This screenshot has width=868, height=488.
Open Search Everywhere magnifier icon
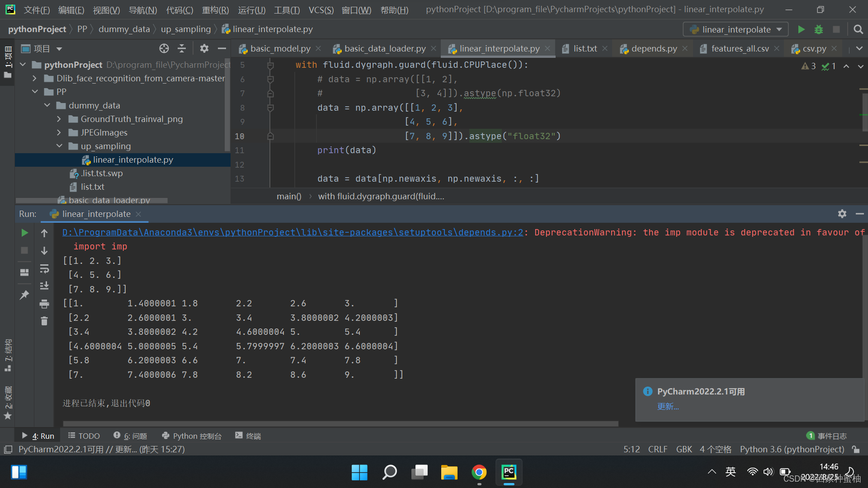(x=858, y=29)
